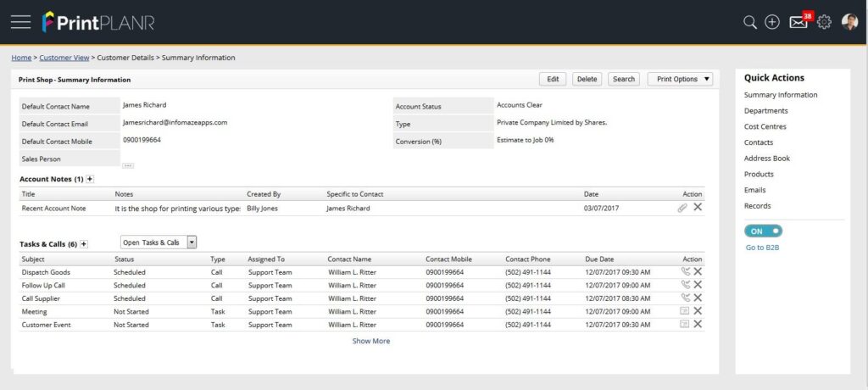The image size is (868, 390).
Task: Click Billy Jones in Created By column
Action: [263, 209]
